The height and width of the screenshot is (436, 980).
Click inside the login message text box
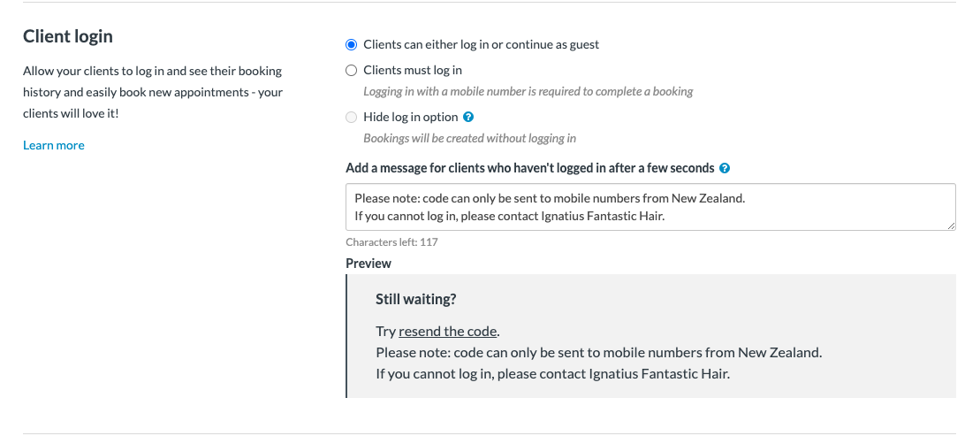pos(650,207)
